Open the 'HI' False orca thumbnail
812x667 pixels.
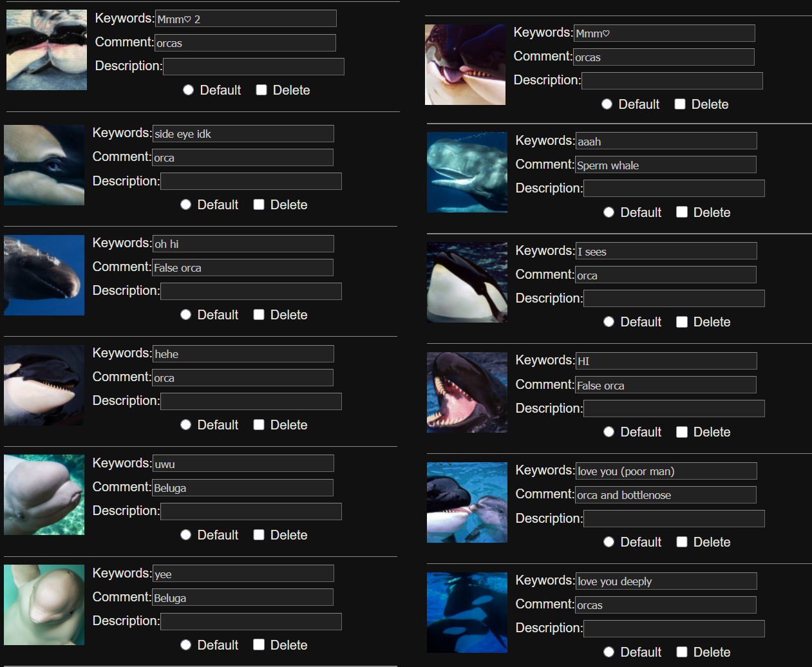click(467, 392)
